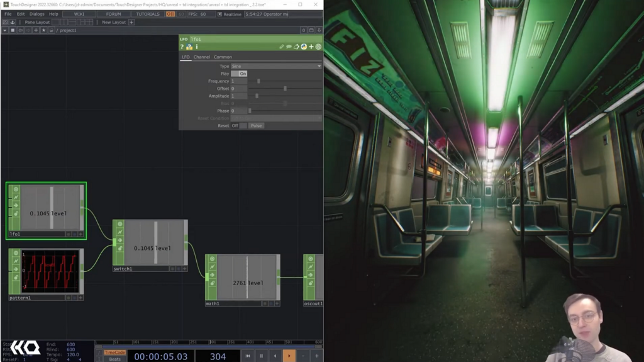Click the Tempo 120.0 value
The height and width of the screenshot is (362, 644).
click(x=73, y=354)
